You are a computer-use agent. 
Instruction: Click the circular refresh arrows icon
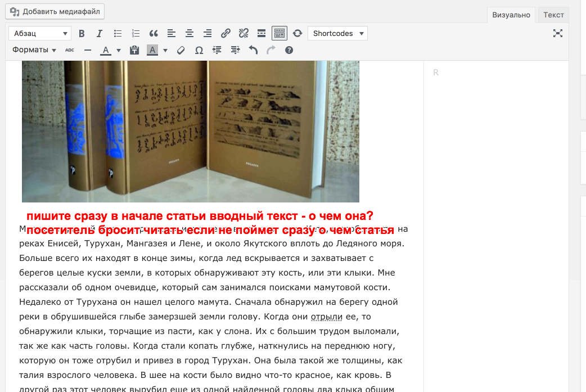(x=297, y=34)
